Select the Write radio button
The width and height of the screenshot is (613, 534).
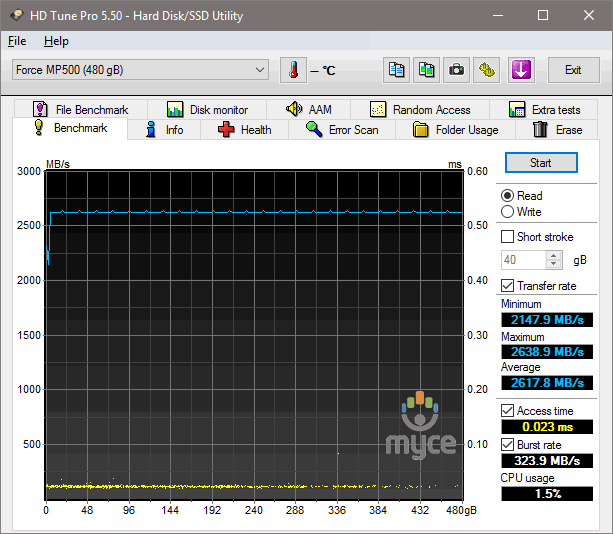click(x=507, y=211)
